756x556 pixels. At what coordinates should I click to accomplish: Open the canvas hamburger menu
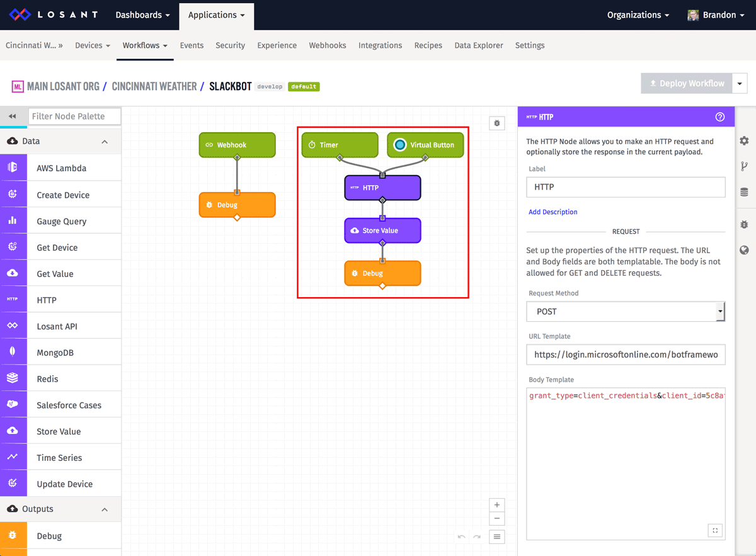pyautogui.click(x=497, y=537)
